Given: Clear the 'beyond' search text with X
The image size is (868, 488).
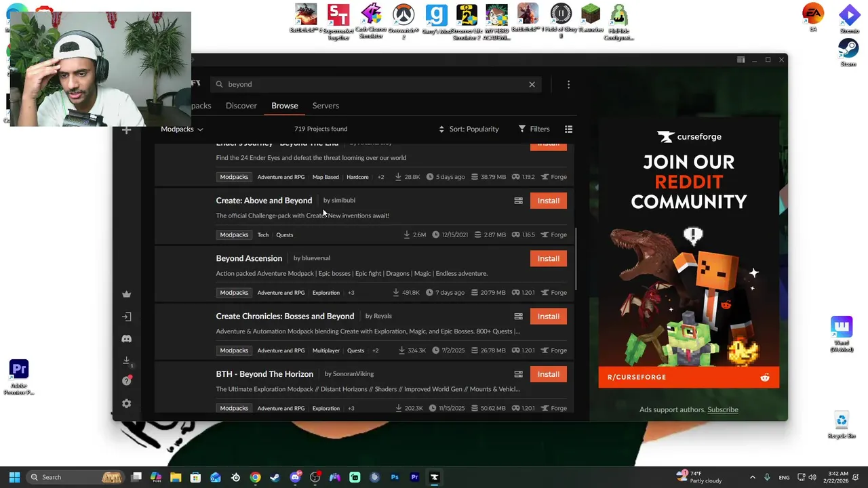Looking at the screenshot, I should [x=532, y=85].
